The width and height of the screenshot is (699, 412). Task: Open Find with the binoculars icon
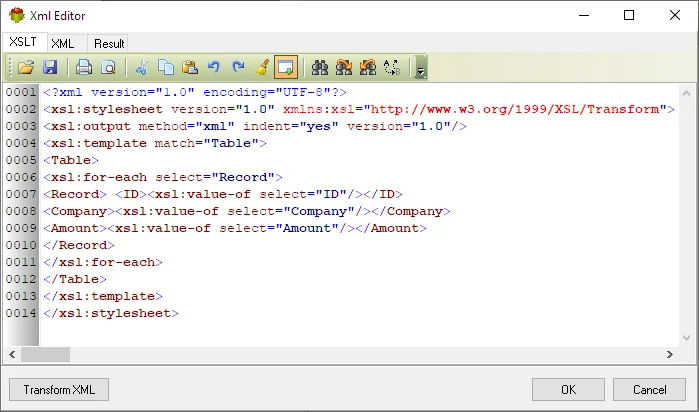tap(320, 67)
